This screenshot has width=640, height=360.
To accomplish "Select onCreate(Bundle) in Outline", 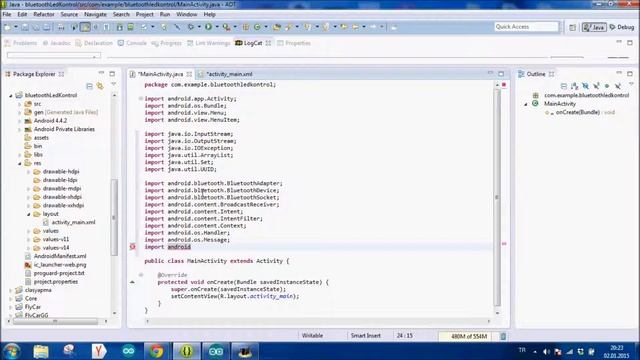I will click(x=577, y=112).
